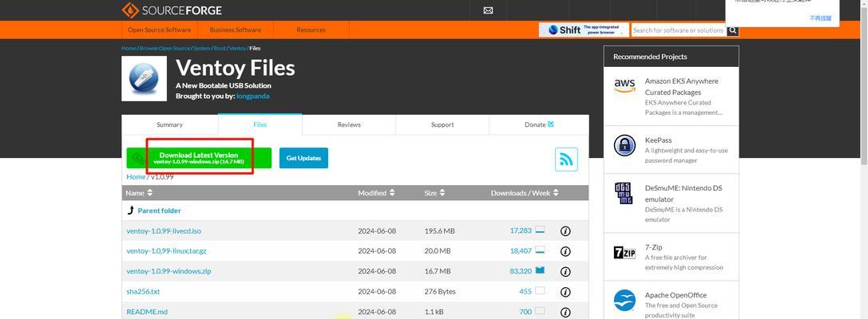
Task: Click Boot breadcrumb link
Action: [x=220, y=48]
